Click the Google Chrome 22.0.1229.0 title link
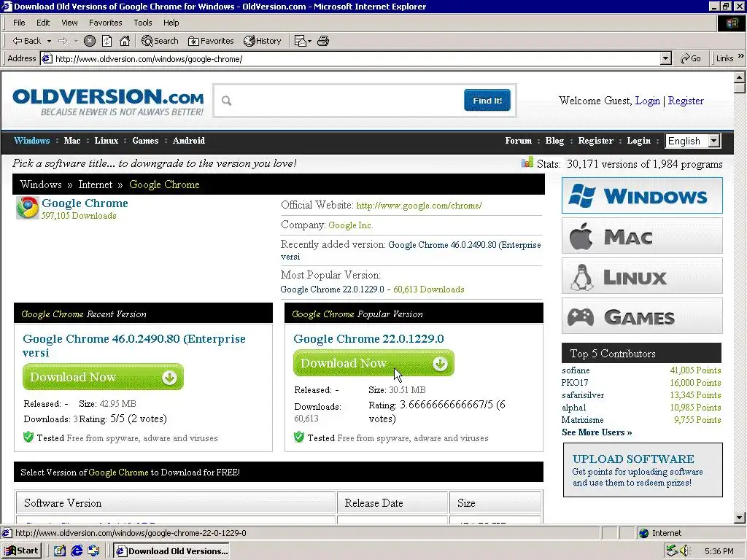The height and width of the screenshot is (560, 747). pyautogui.click(x=368, y=338)
